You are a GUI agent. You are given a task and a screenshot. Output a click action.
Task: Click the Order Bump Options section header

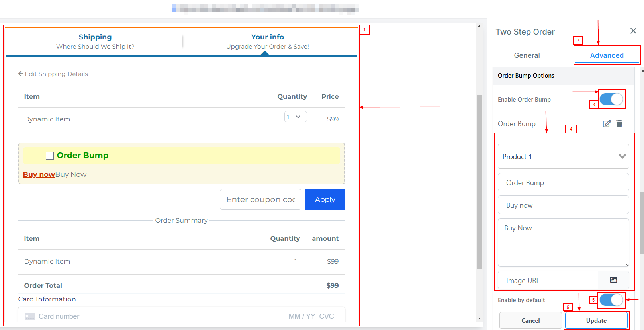[x=564, y=76]
